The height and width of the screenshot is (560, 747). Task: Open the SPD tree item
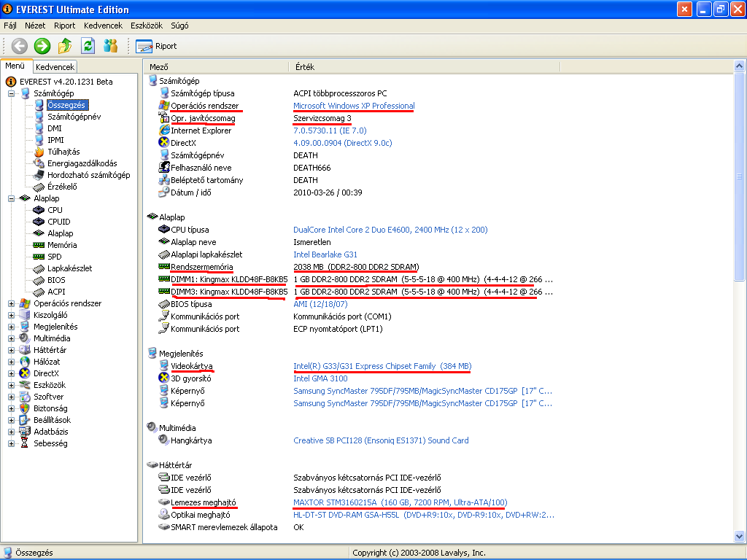pyautogui.click(x=54, y=257)
